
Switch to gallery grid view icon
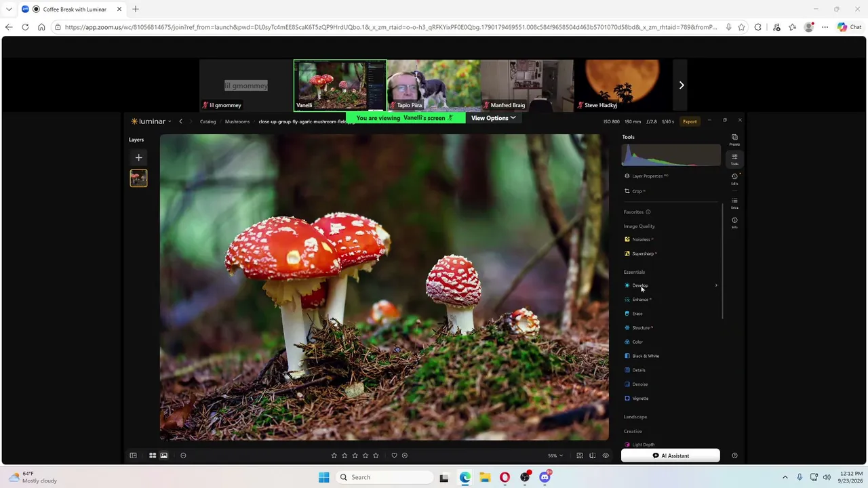(153, 455)
